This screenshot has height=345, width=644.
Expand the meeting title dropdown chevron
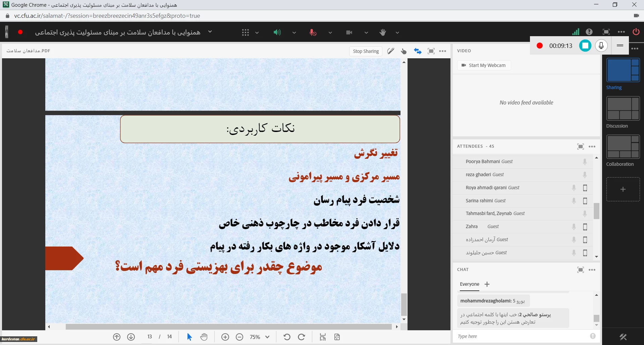click(x=210, y=32)
